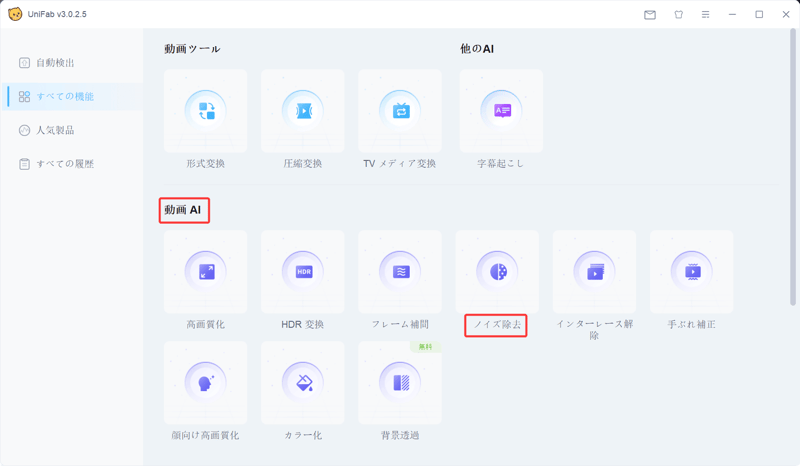Open the 字幕起こし subtitle transcription icon
Screen dimensions: 800x466
click(x=501, y=111)
